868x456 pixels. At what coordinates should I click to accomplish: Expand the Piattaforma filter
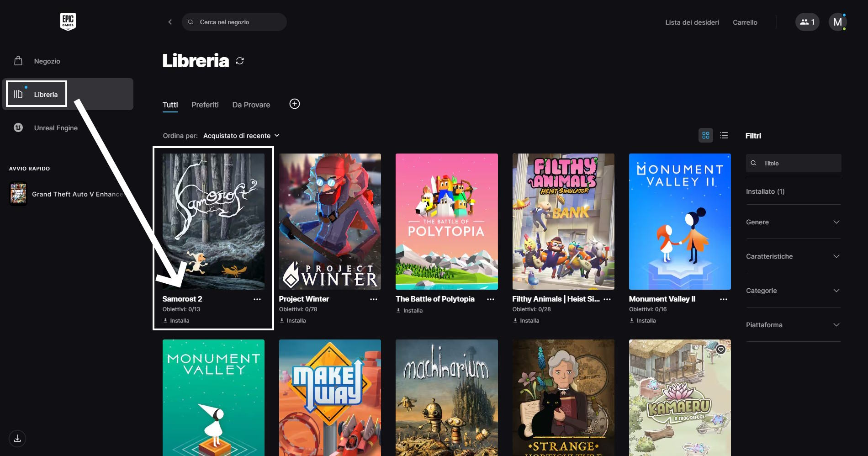point(793,325)
